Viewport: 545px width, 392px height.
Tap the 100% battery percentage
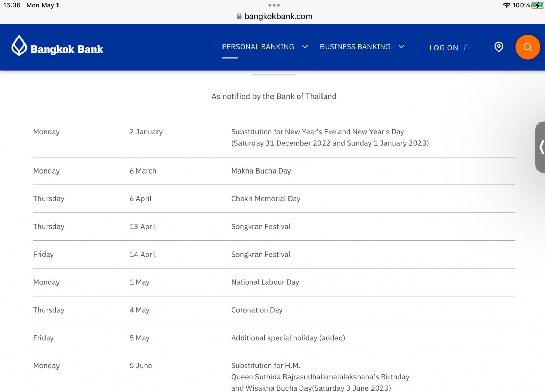(x=521, y=5)
